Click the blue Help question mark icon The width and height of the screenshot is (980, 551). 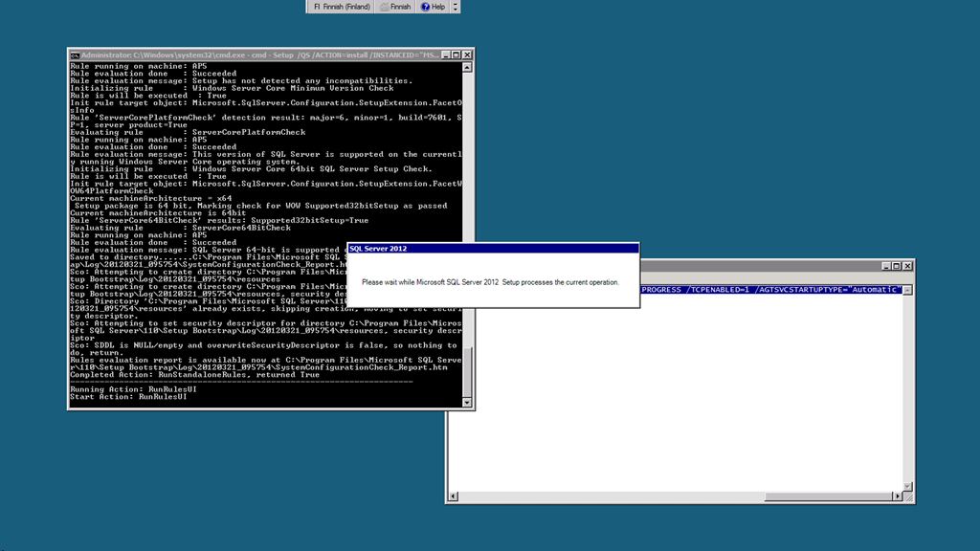click(x=426, y=7)
